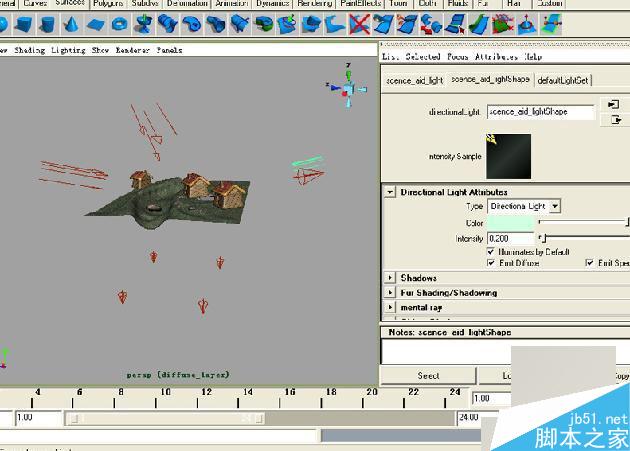Click the Loft surface shelf icon
This screenshot has height=451, width=630.
(x=168, y=24)
